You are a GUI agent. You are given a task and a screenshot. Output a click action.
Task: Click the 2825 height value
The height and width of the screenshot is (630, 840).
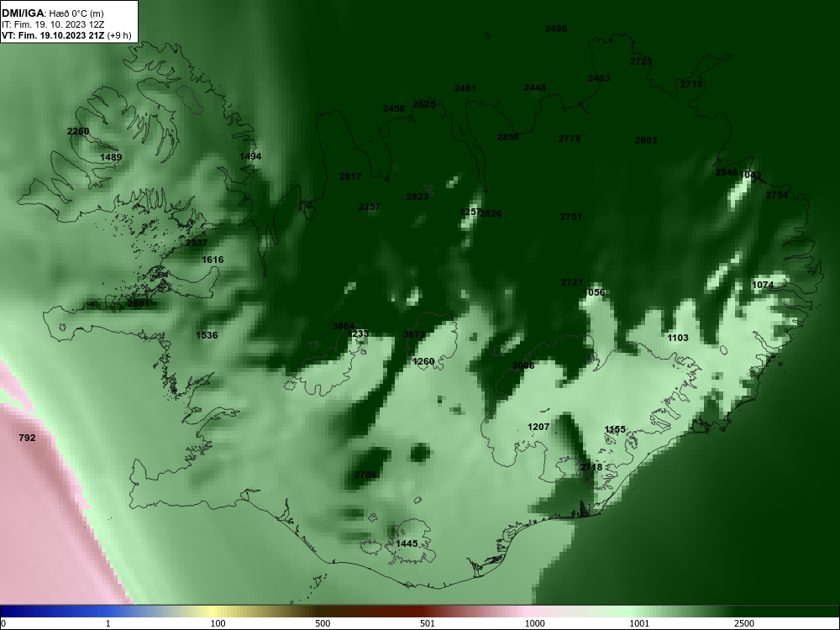click(x=424, y=104)
